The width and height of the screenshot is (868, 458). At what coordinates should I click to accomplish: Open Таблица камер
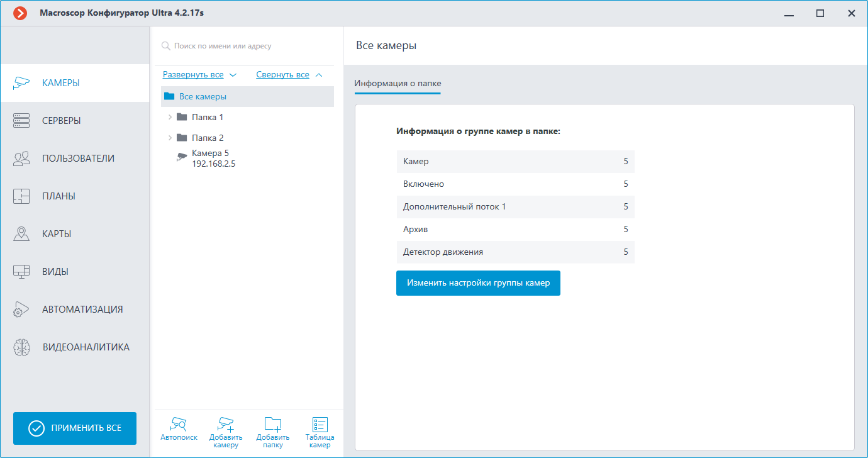pos(320,432)
